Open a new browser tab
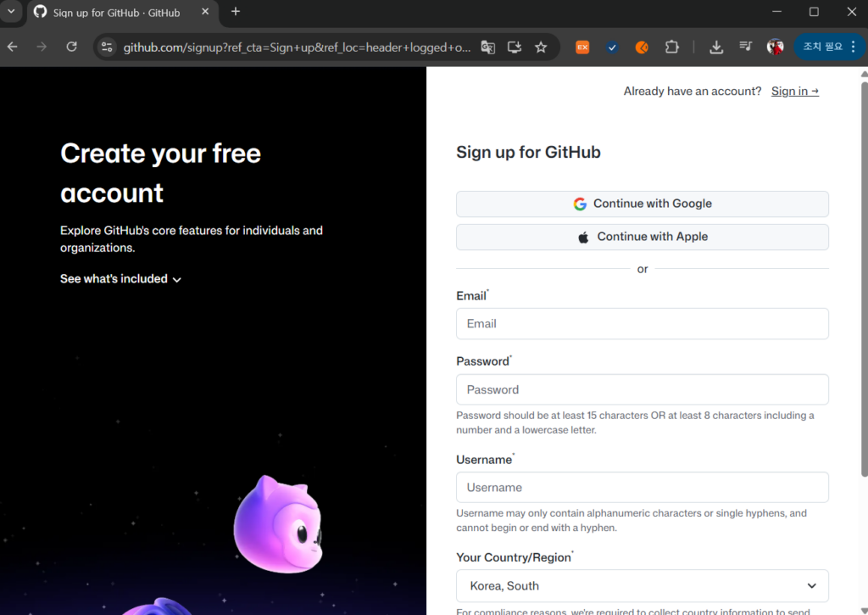This screenshot has height=615, width=868. click(x=236, y=12)
